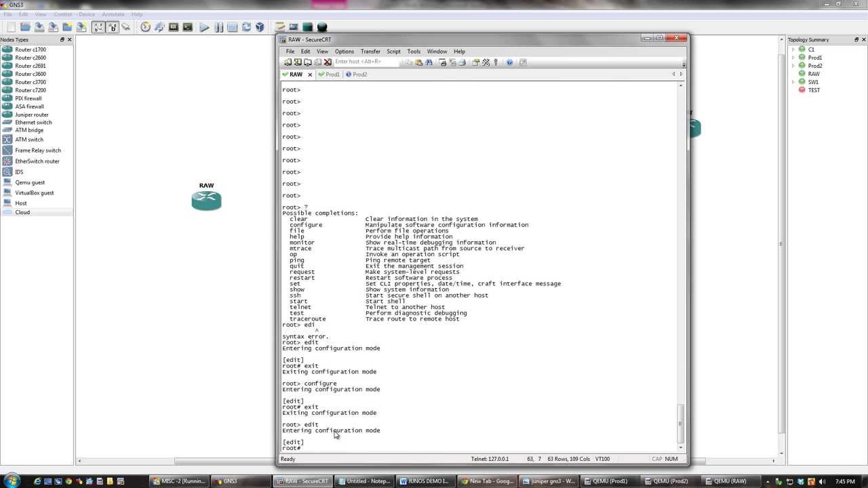Close the Nodes Types panel
Image resolution: width=868 pixels, height=488 pixels.
(69, 39)
